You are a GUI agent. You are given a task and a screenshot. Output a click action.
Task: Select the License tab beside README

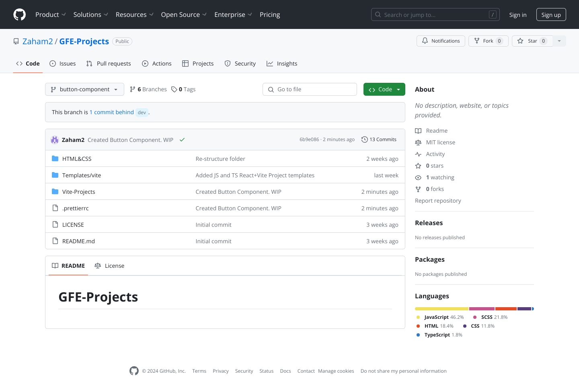click(x=109, y=266)
